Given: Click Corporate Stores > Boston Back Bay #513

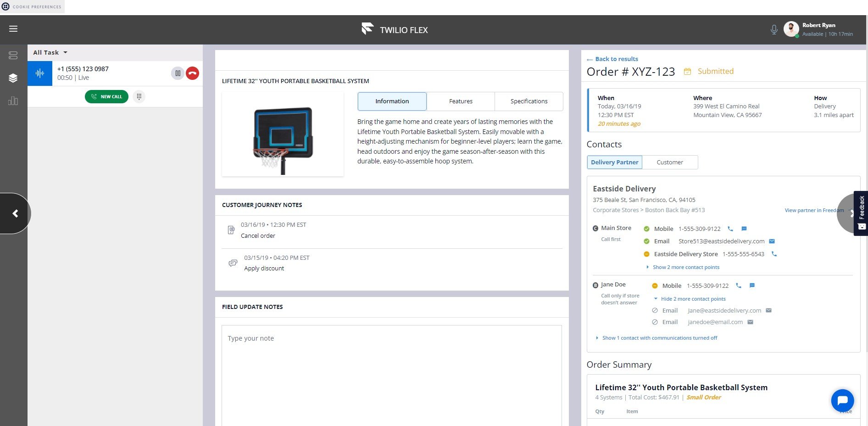Looking at the screenshot, I should tap(649, 210).
